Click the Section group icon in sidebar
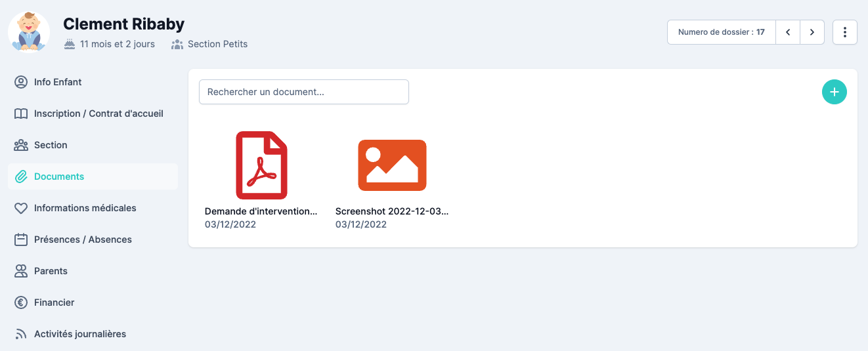 pyautogui.click(x=21, y=145)
